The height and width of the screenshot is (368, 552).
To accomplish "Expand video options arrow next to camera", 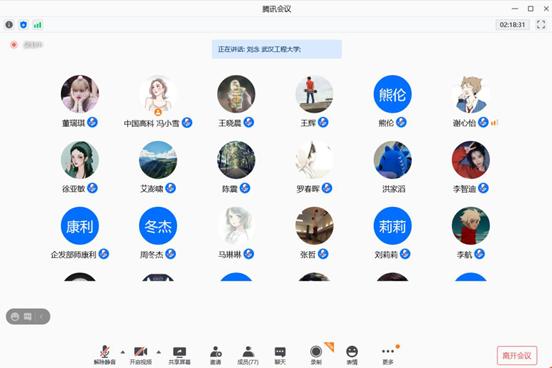I will click(x=159, y=352).
